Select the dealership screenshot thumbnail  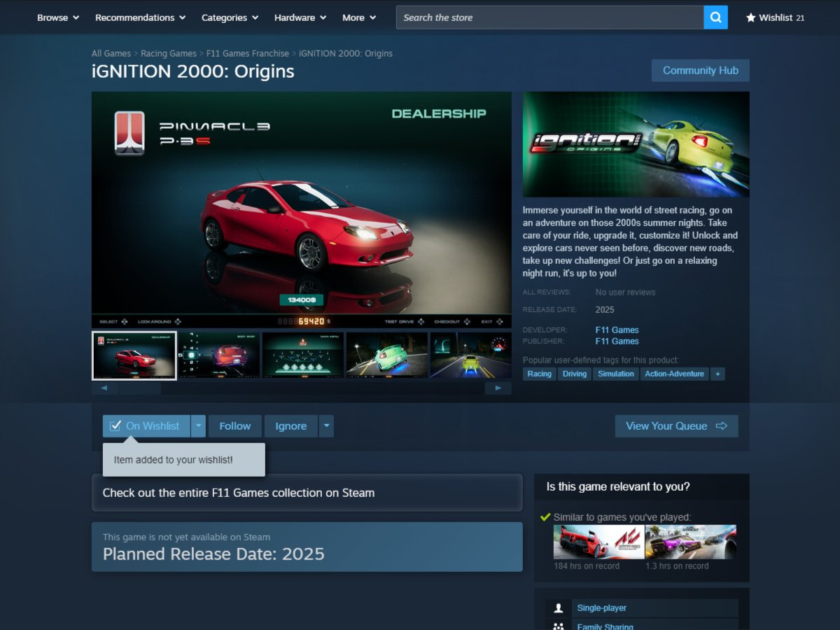134,355
